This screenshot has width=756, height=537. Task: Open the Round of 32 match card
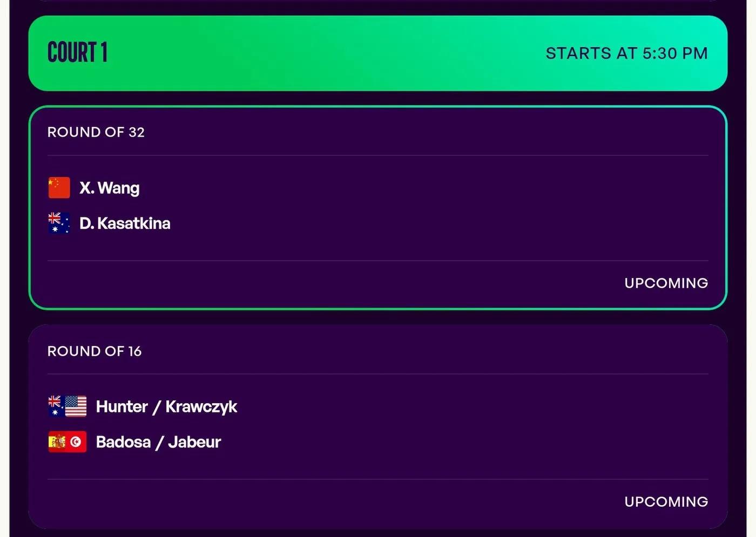(378, 208)
